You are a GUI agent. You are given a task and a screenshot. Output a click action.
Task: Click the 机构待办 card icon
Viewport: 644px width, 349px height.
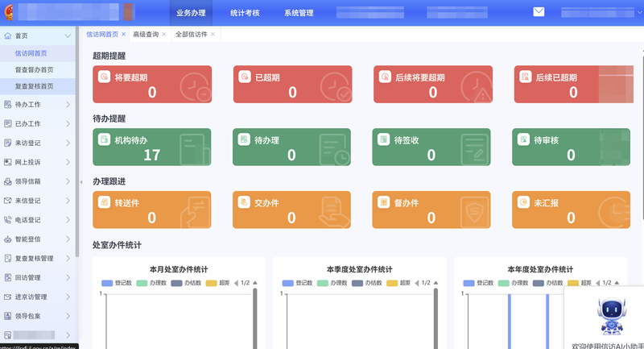pos(103,139)
